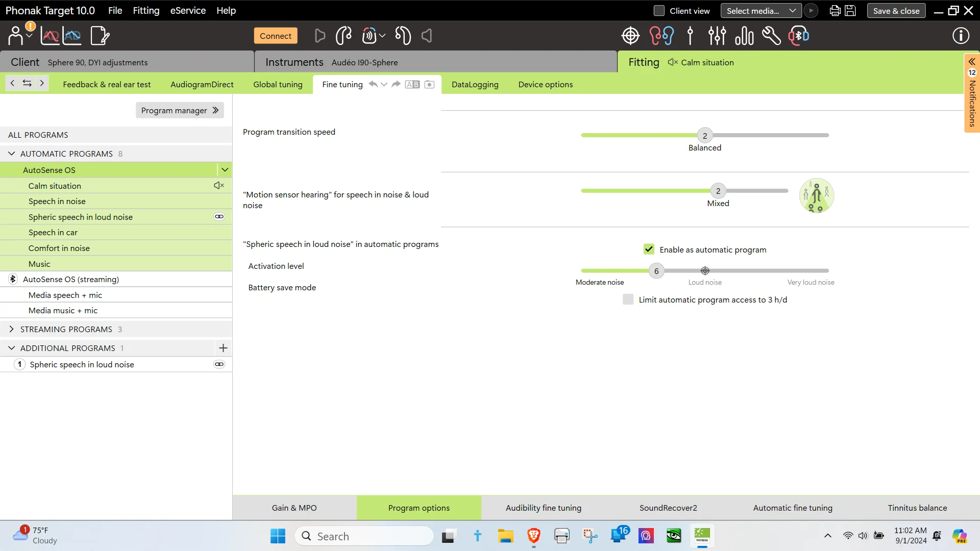Click the save disk icon

tap(850, 11)
